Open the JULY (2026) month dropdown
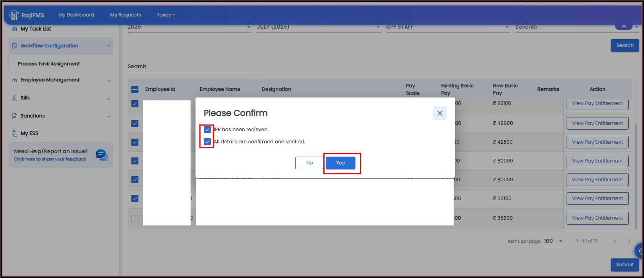644x278 pixels. 319,27
